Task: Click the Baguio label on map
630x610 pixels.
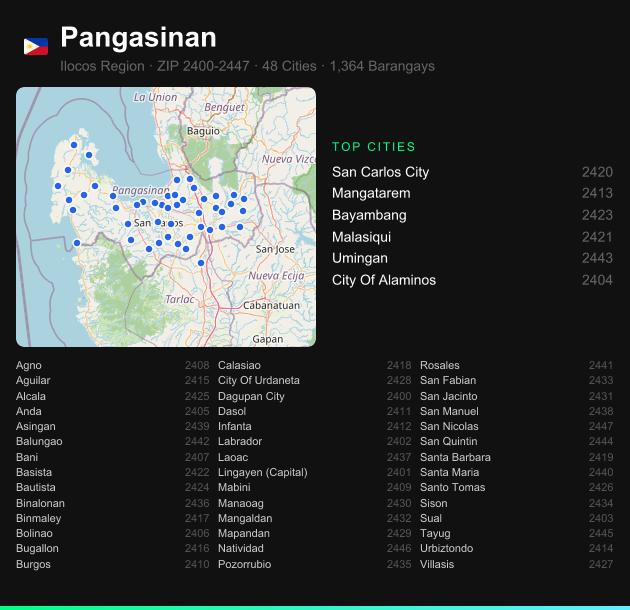Action: 203,131
